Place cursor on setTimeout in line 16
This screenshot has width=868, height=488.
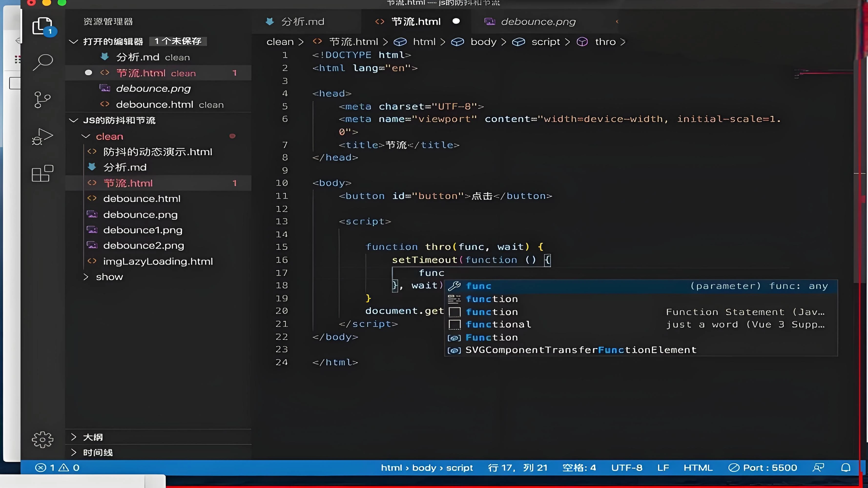click(424, 260)
